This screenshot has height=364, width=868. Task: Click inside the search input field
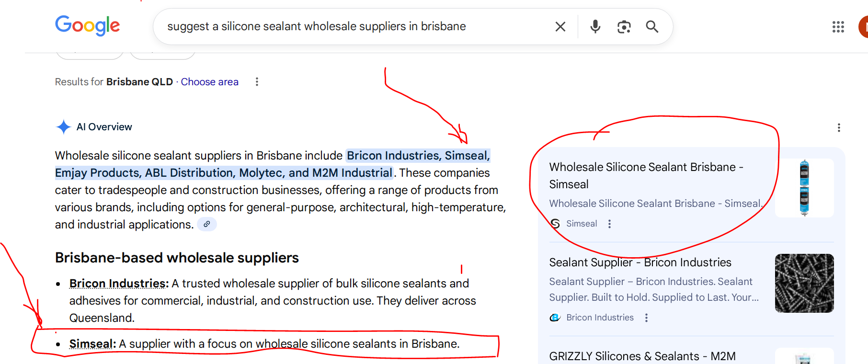point(335,26)
